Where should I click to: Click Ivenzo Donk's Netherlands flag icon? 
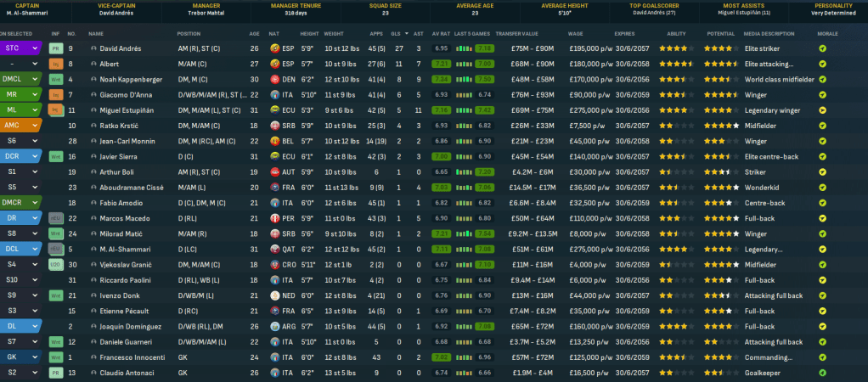click(274, 295)
